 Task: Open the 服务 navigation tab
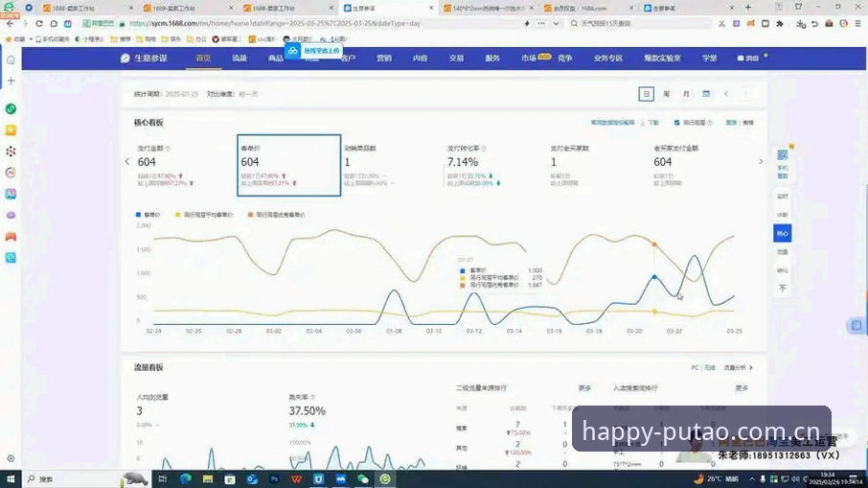pyautogui.click(x=492, y=58)
